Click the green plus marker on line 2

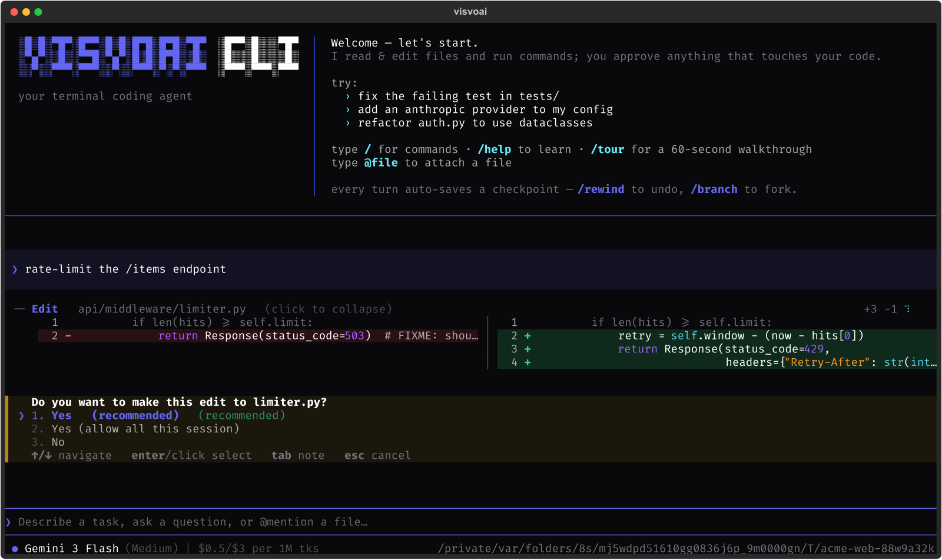tap(528, 336)
